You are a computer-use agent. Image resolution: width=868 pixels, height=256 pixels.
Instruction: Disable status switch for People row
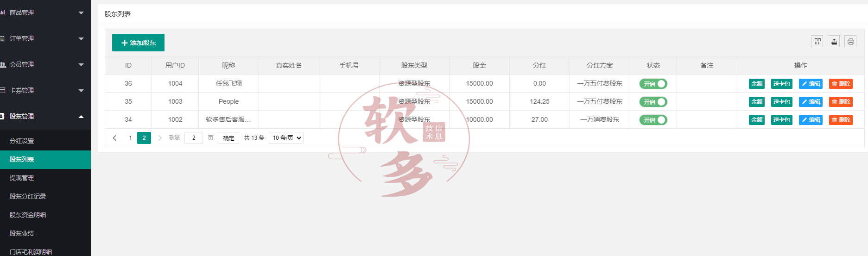pyautogui.click(x=653, y=102)
